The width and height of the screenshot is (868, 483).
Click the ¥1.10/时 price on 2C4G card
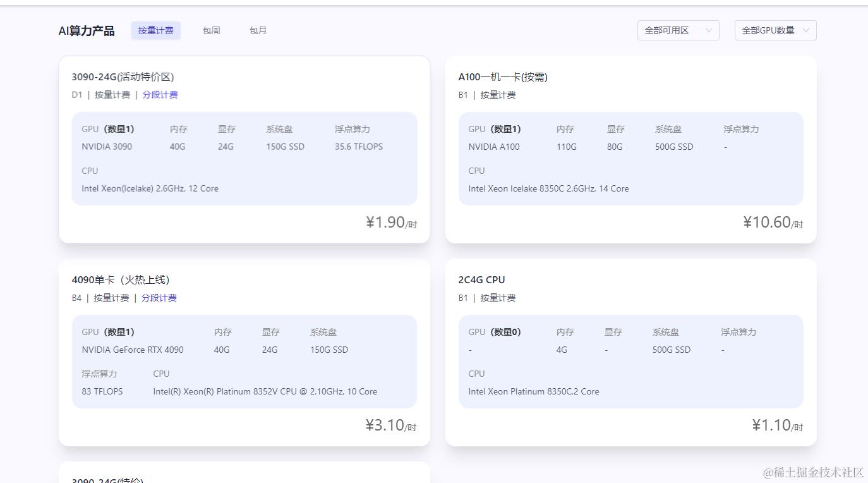point(778,425)
